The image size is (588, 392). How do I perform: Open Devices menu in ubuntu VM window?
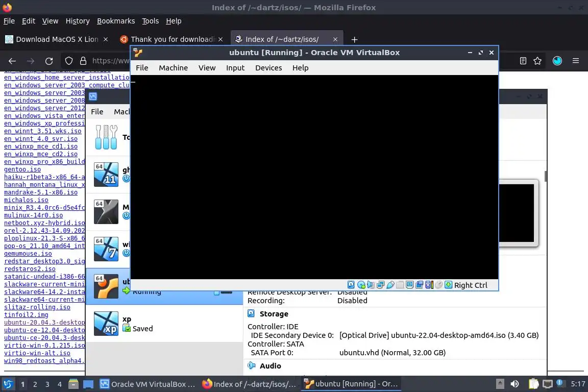[268, 68]
